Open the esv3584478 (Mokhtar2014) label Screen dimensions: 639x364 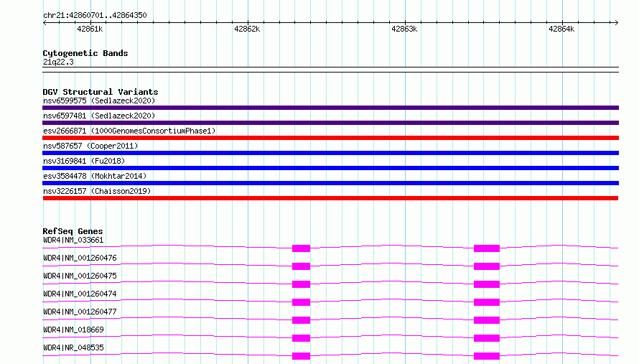tap(95, 176)
